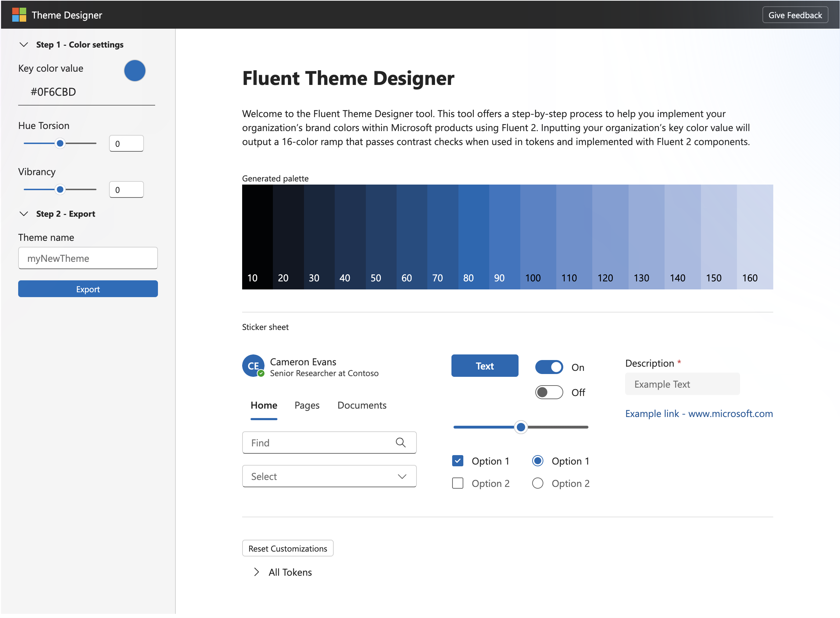
Task: Click the Microsoft logo icon
Action: 19,15
